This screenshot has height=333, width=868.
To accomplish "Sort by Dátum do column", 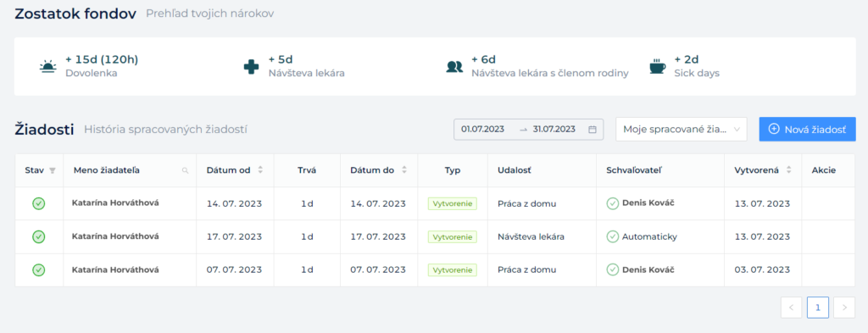I will click(x=404, y=170).
